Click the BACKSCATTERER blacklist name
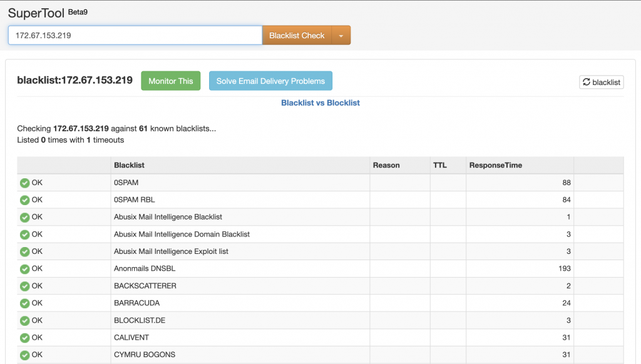The height and width of the screenshot is (364, 641). click(145, 286)
